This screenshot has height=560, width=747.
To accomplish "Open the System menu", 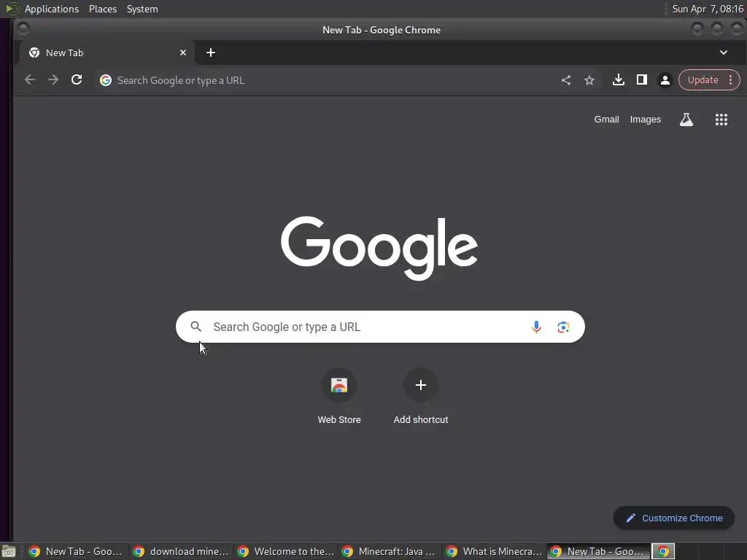I will pos(142,9).
